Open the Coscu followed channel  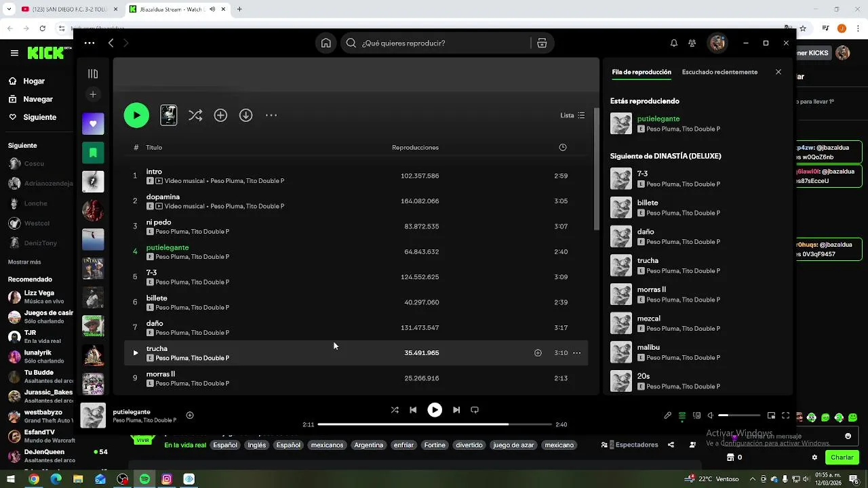tap(34, 163)
